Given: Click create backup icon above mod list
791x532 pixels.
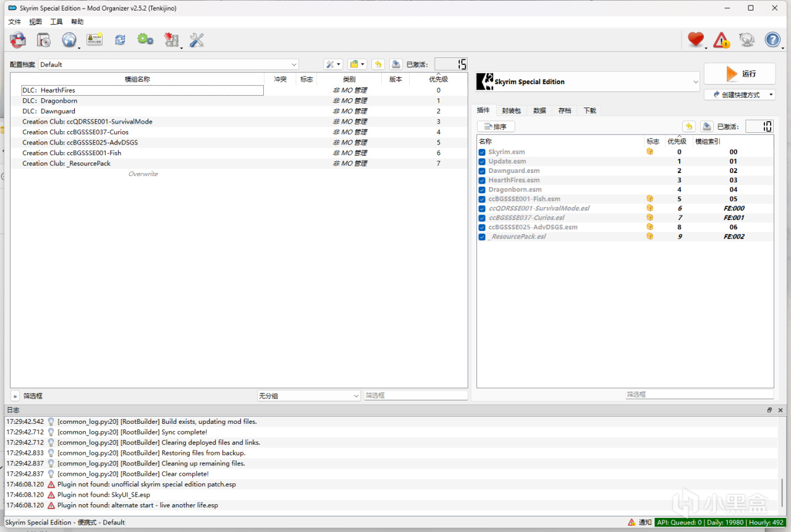Looking at the screenshot, I should click(396, 64).
